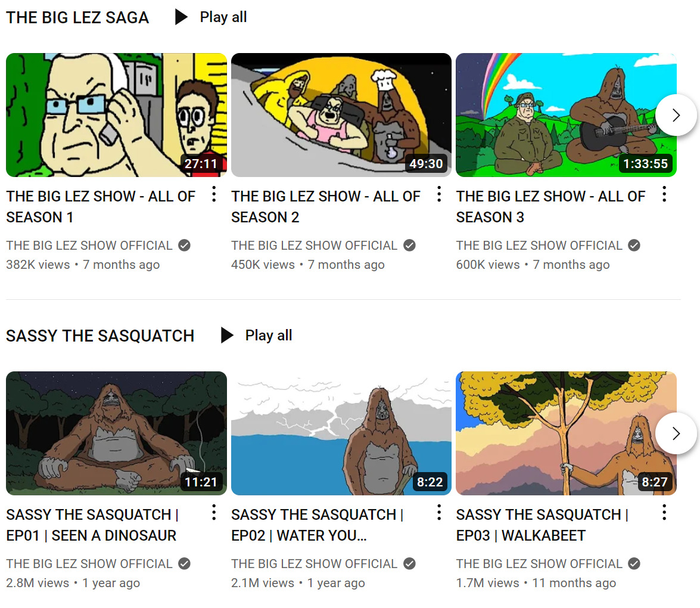
Task: Open options menu for EP01 Seen A Dinosaur
Action: tap(214, 513)
